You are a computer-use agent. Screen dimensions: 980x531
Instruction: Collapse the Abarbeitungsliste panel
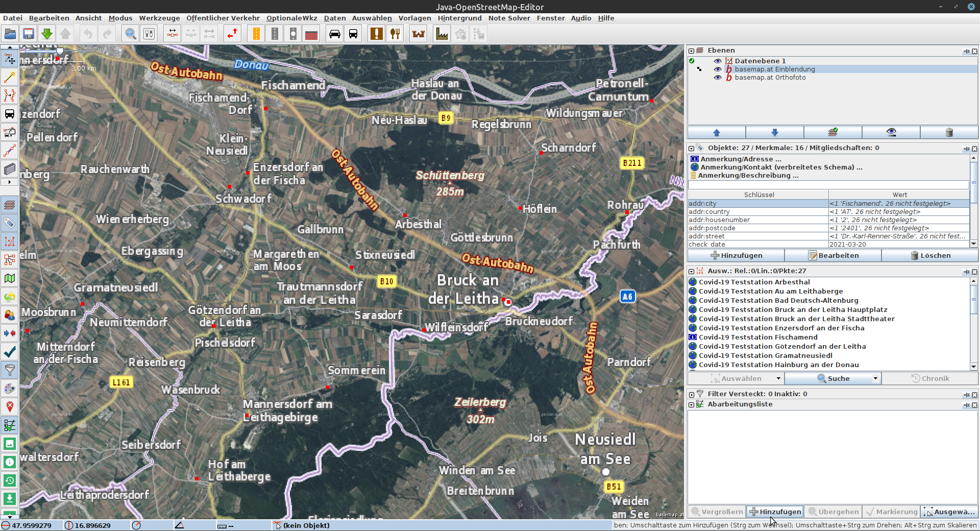coord(692,404)
